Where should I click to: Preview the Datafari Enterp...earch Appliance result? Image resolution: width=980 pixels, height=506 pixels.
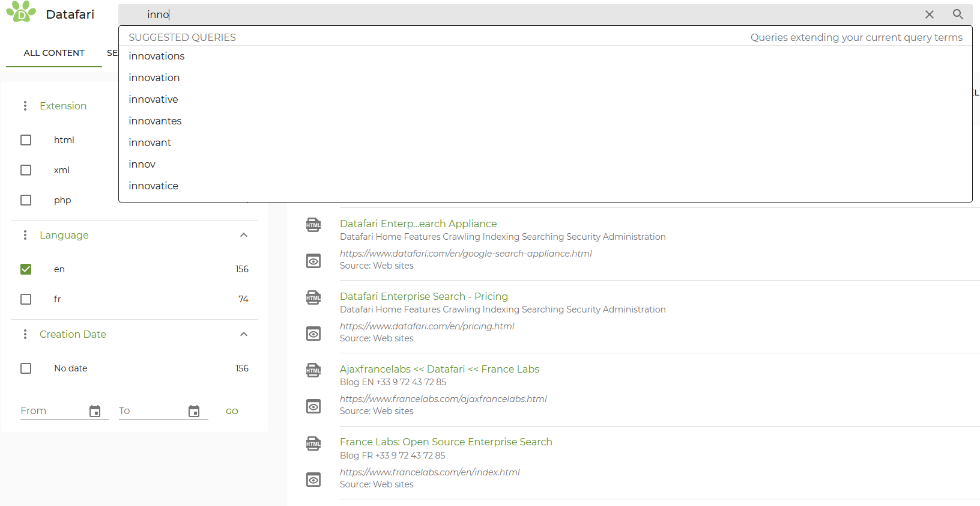click(x=313, y=261)
